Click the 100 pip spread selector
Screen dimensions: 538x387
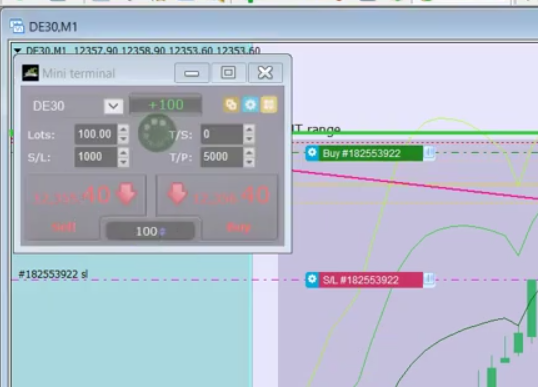(150, 231)
